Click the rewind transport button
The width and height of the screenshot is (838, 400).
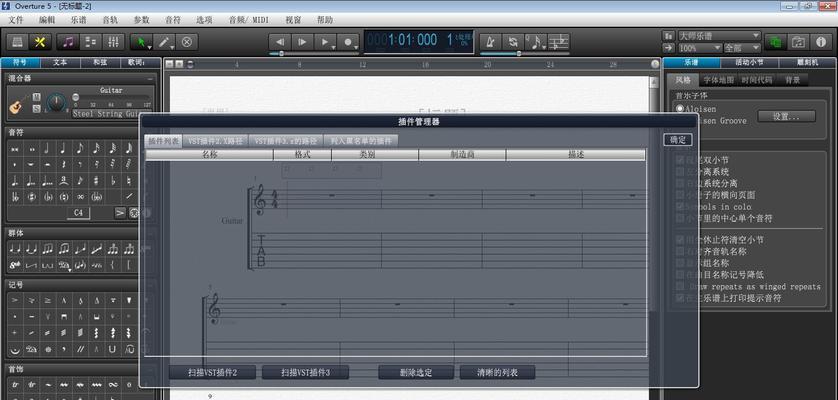tap(280, 42)
